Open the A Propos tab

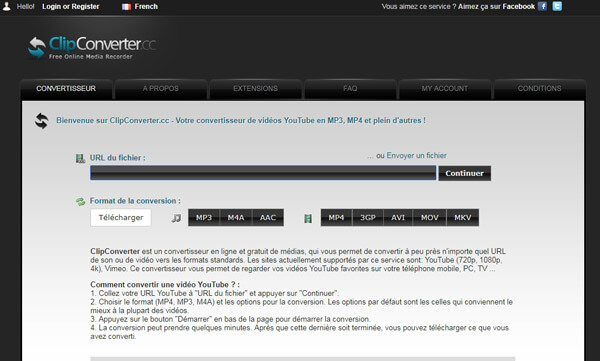[x=161, y=89]
